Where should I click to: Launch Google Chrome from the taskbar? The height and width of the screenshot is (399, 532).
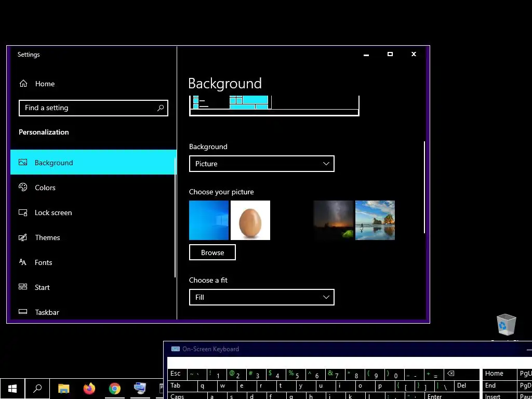115,389
